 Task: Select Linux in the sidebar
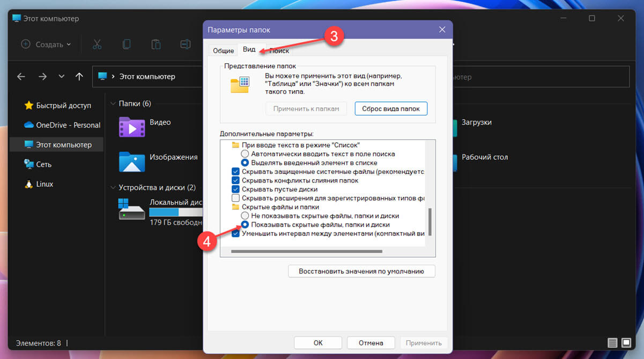coord(39,184)
